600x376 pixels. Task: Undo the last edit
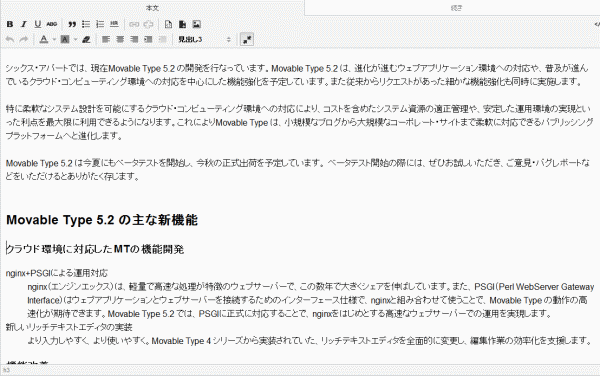[x=10, y=39]
